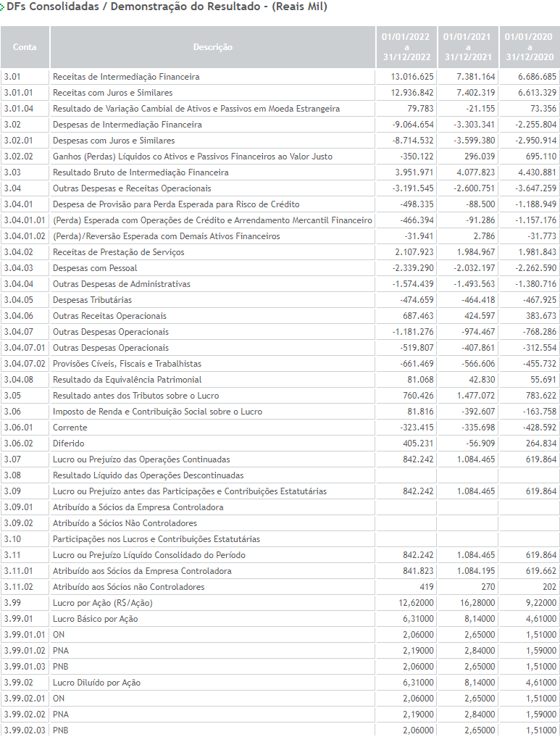Click value 13.016.625 in the 2022 column
The width and height of the screenshot is (560, 737).
click(412, 77)
